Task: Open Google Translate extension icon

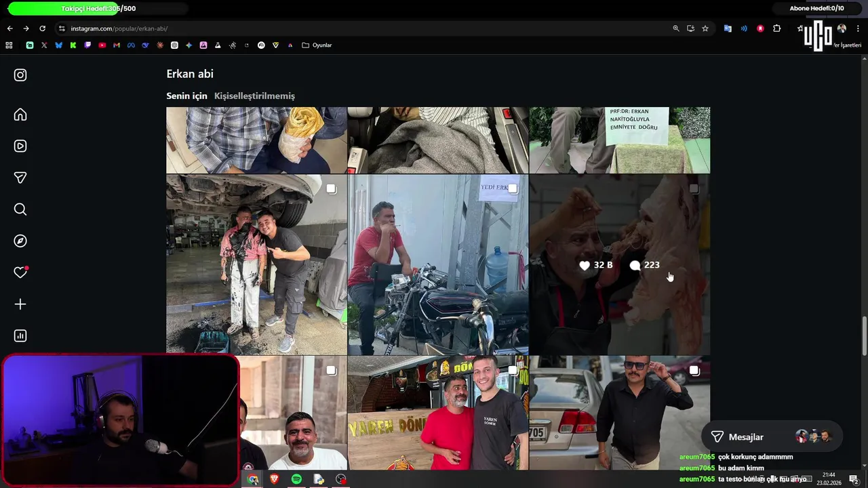Action: (728, 28)
